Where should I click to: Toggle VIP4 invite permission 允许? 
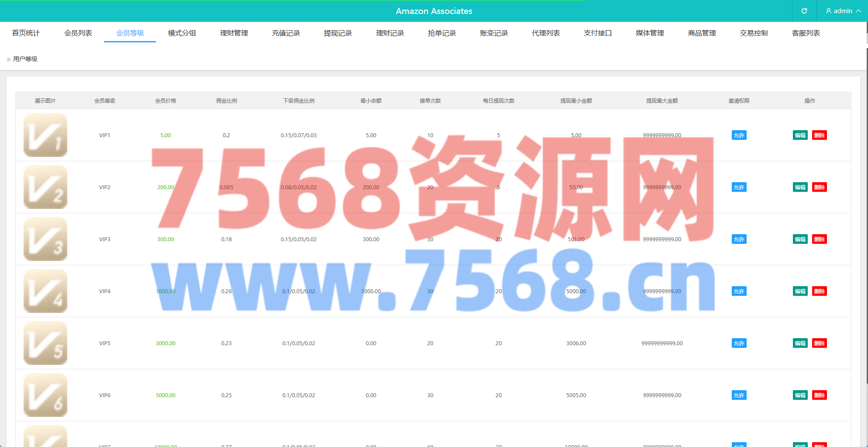click(x=739, y=291)
